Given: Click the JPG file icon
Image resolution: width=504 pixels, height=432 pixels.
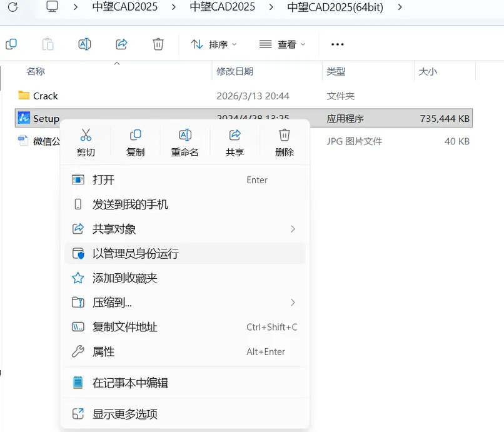Looking at the screenshot, I should (23, 141).
